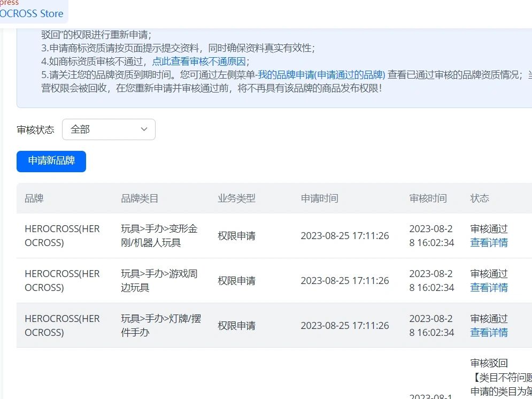Click review time in 灯牌/摆件手办 row
Image resolution: width=532 pixels, height=399 pixels.
[431, 325]
